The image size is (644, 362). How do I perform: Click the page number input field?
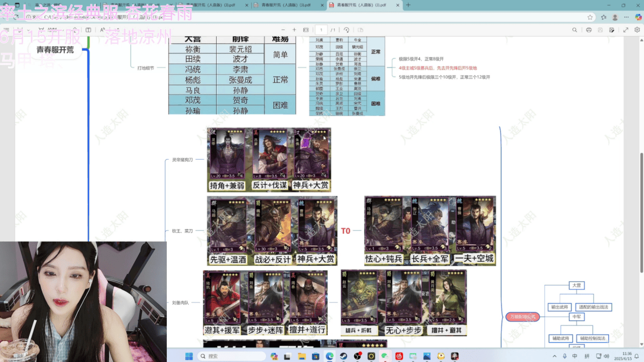click(321, 30)
